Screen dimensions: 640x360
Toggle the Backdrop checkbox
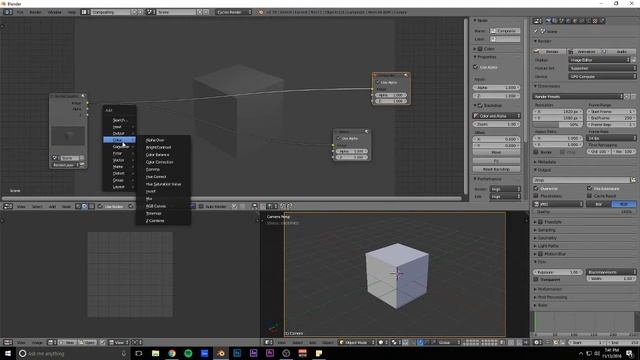point(480,105)
